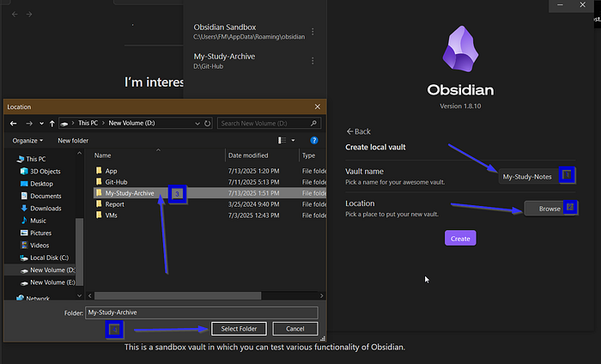Click the Folder name input field

click(x=202, y=312)
